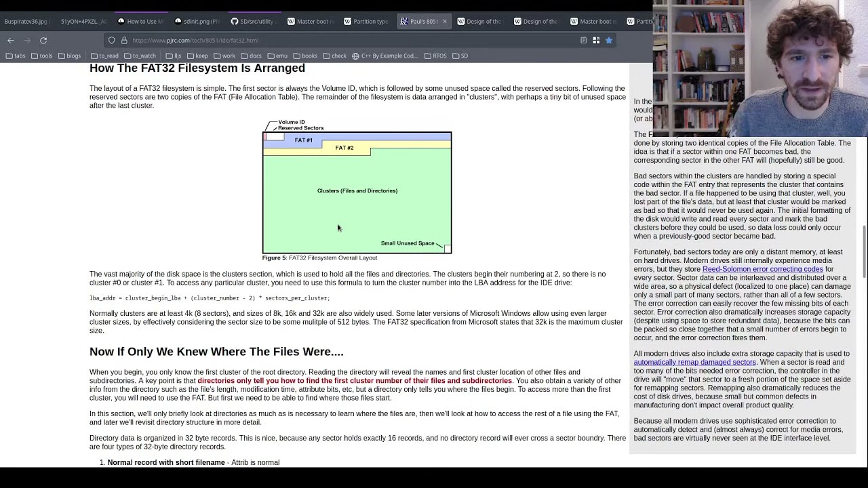Reload the page with the refresh icon
The width and height of the screenshot is (868, 488).
point(43,41)
